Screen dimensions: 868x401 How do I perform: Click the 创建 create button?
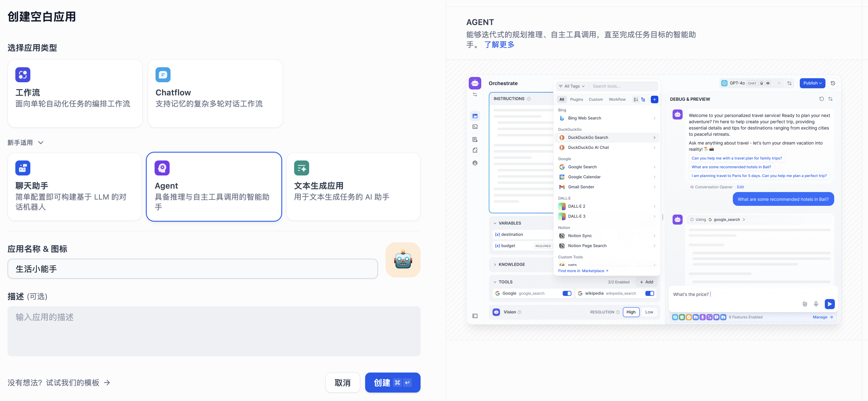(392, 383)
